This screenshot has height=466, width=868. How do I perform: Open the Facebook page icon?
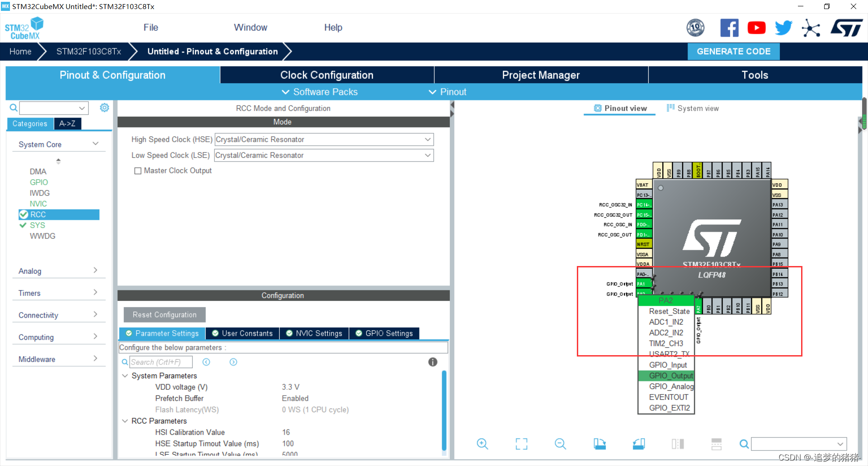(729, 28)
